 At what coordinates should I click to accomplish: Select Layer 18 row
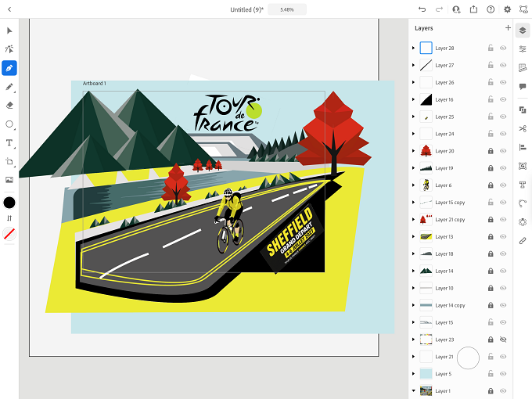[460, 253]
